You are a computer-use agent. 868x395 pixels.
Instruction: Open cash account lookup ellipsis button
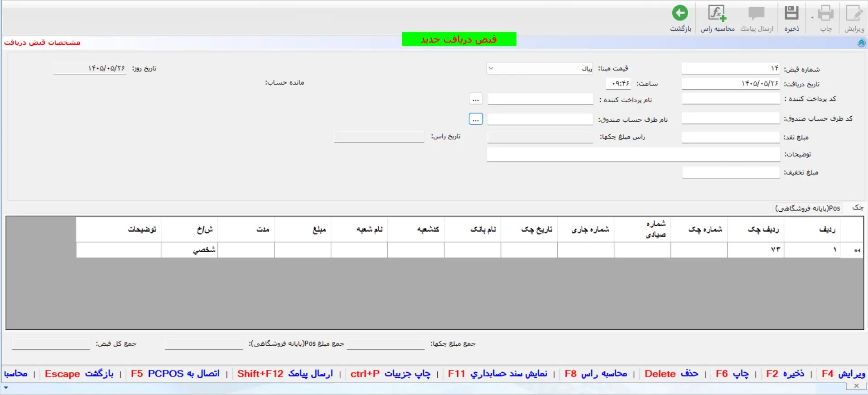(476, 119)
